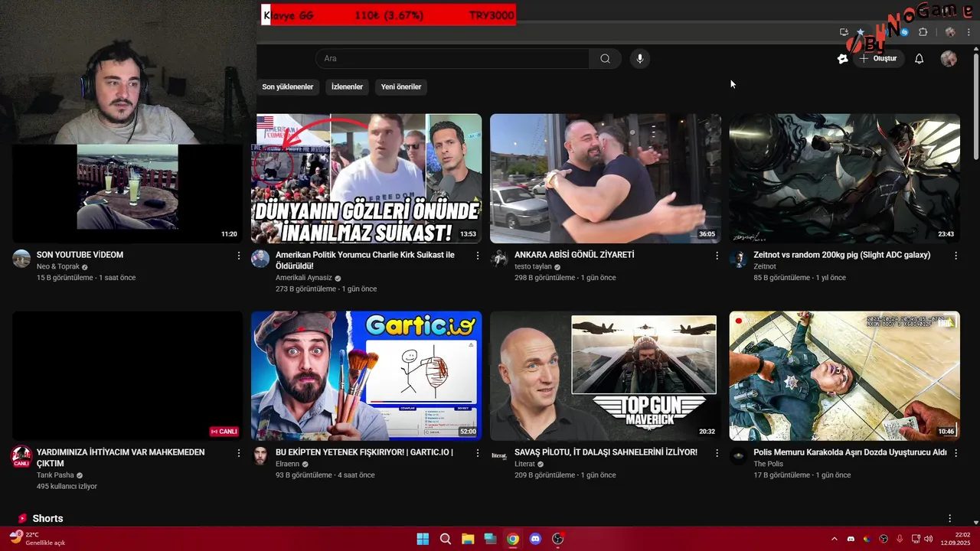Open more options for Charlie Kirk Suikast video
The height and width of the screenshot is (551, 980).
(x=478, y=256)
